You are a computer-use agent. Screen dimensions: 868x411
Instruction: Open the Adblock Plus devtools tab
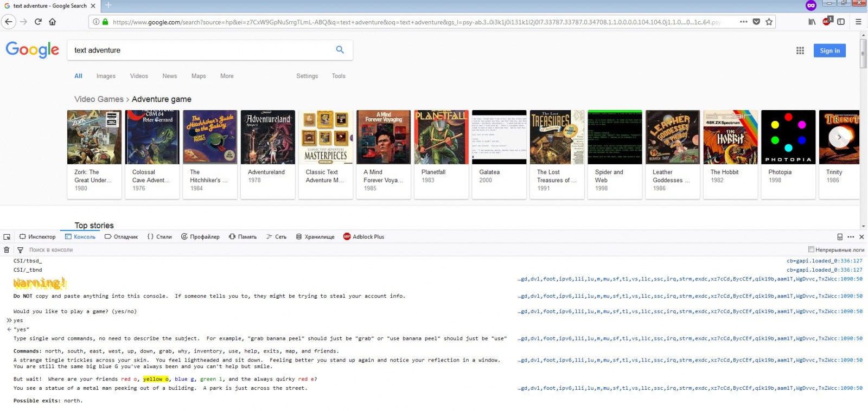click(363, 237)
